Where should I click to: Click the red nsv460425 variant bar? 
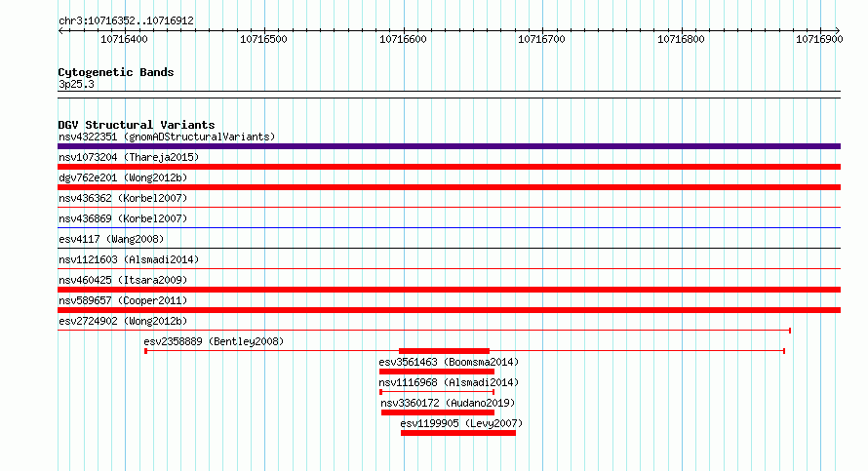pyautogui.click(x=449, y=290)
